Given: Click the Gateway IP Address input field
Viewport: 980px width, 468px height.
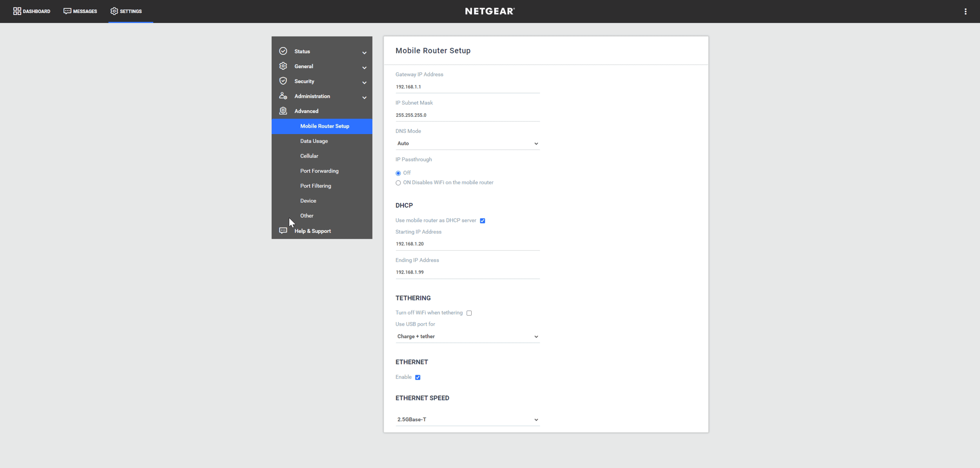Looking at the screenshot, I should (467, 87).
